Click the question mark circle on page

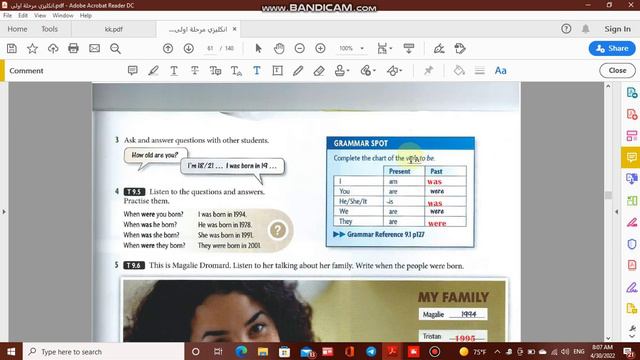278,230
